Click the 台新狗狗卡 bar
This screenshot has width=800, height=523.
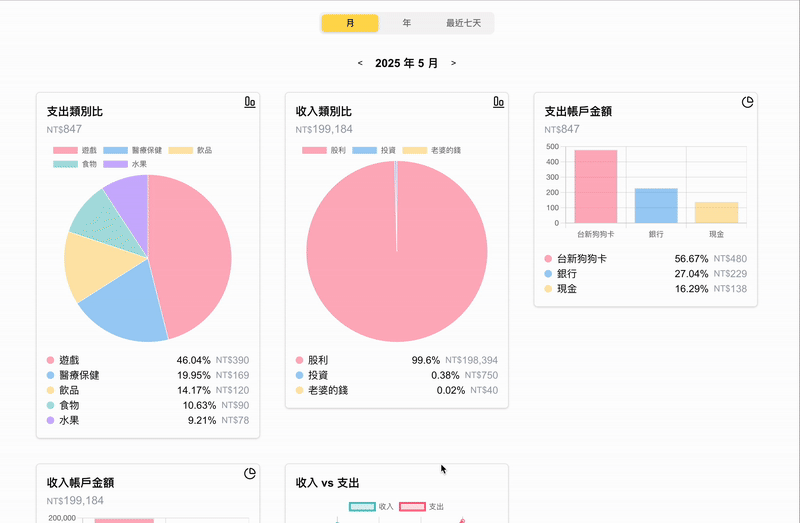tap(596, 186)
